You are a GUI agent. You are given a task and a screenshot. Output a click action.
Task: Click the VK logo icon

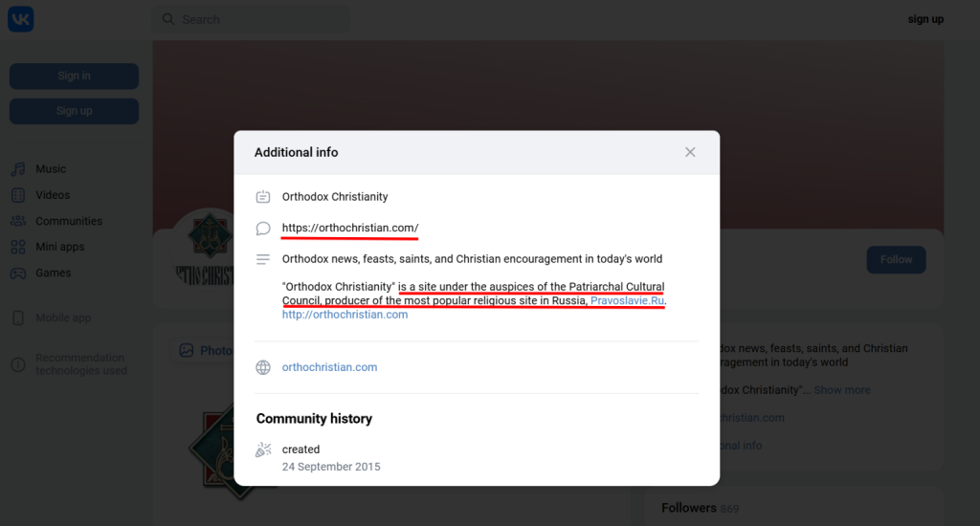pyautogui.click(x=21, y=19)
